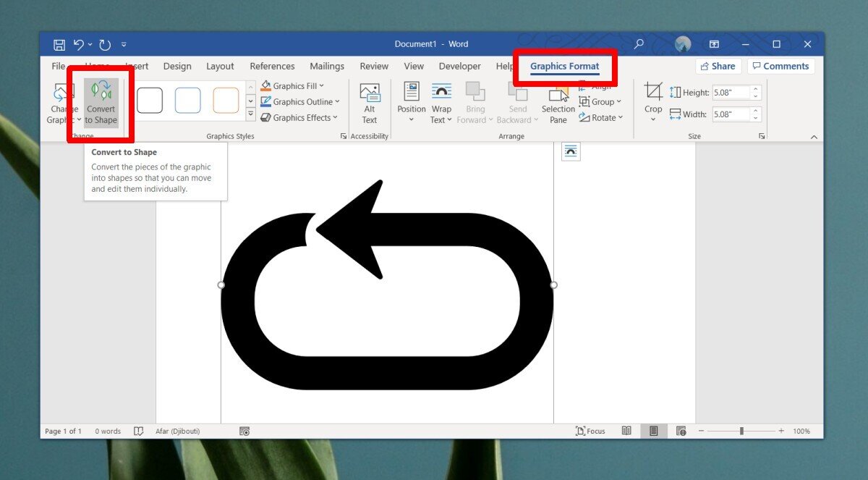Open the Selection Pane
The width and height of the screenshot is (868, 480).
558,103
